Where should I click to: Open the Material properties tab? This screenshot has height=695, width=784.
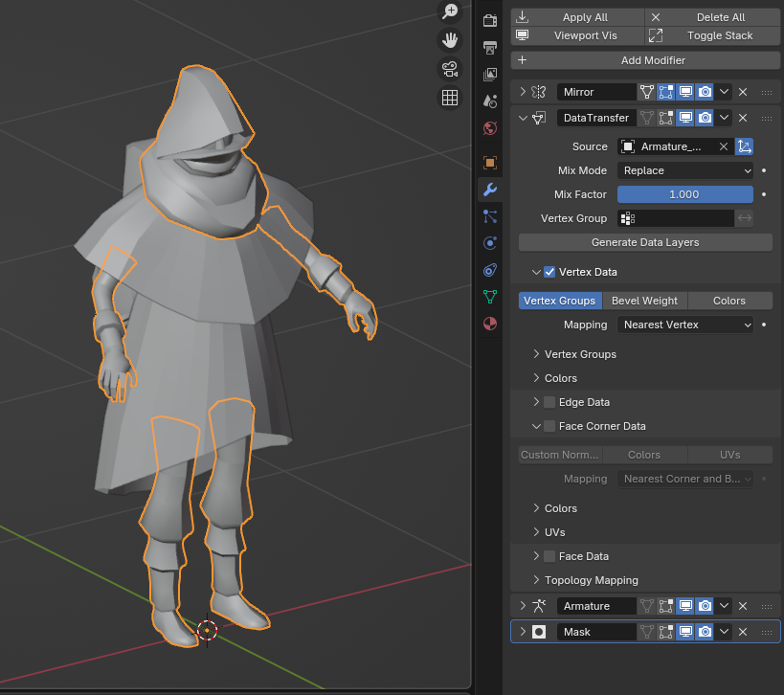[490, 324]
